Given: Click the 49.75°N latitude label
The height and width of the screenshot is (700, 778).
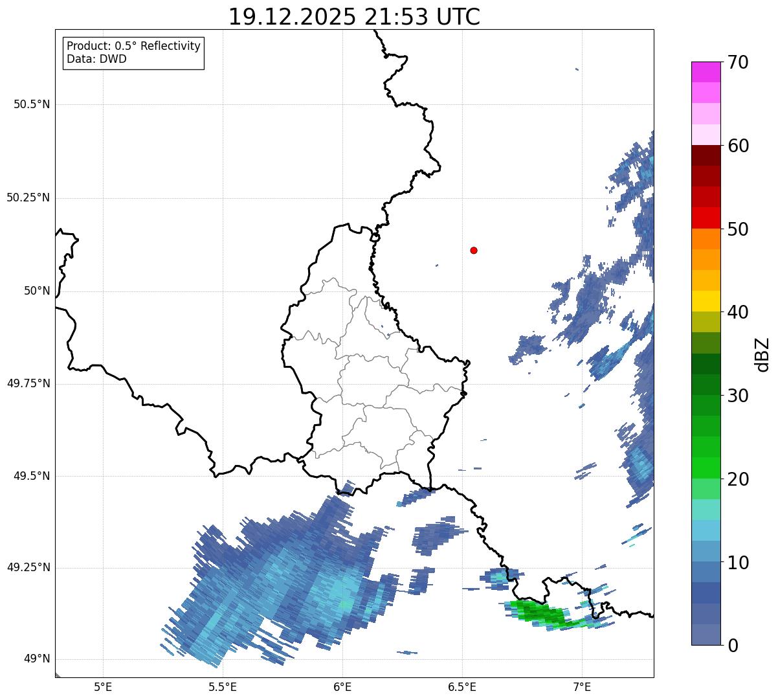Looking at the screenshot, I should [x=28, y=383].
